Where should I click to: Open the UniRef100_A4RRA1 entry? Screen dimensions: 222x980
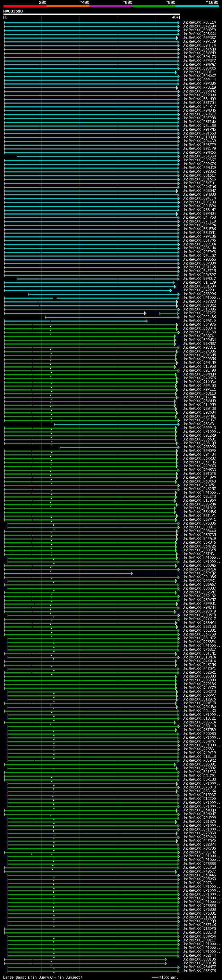(x=199, y=290)
